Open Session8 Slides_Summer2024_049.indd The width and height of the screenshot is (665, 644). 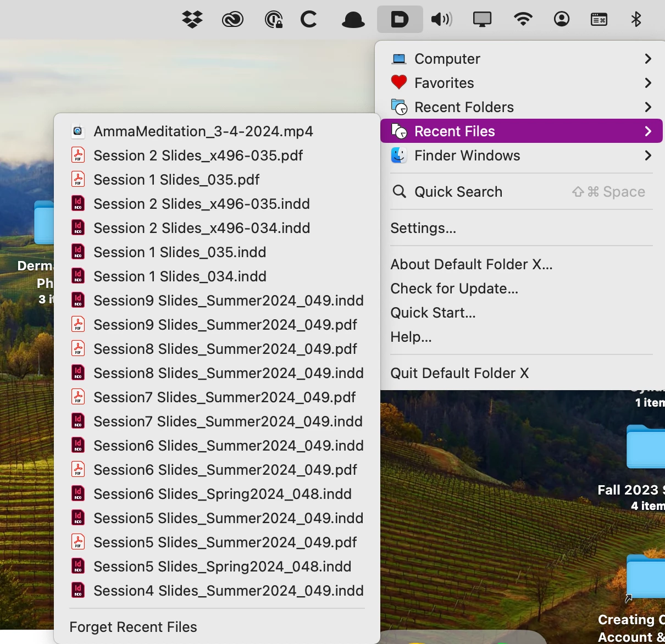click(217, 373)
